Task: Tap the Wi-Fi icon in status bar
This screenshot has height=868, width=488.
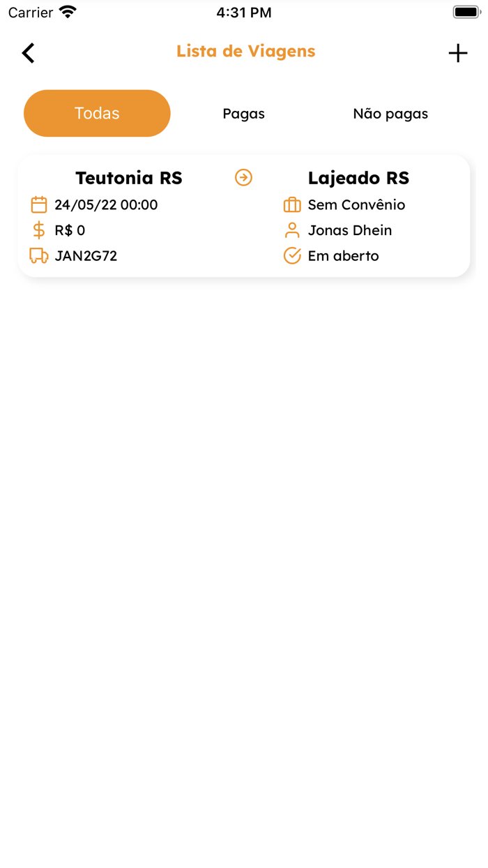Action: pyautogui.click(x=68, y=12)
